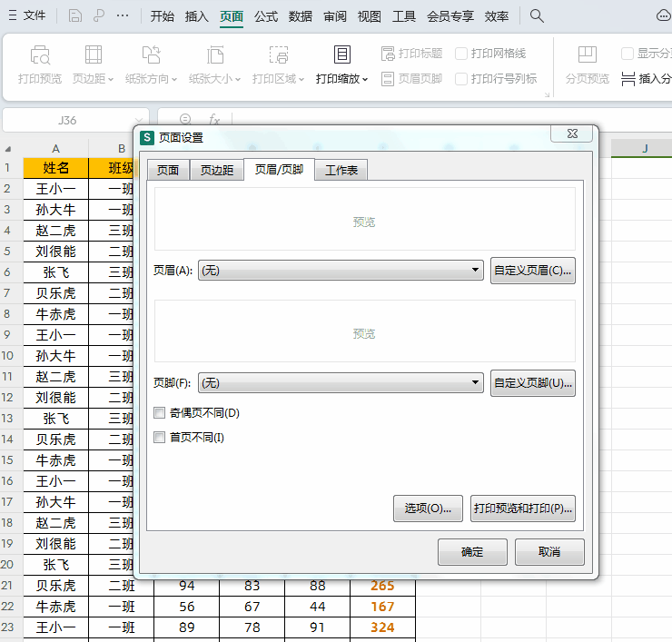This screenshot has width=672, height=642.
Task: Click the name box showing J36
Action: coord(67,119)
